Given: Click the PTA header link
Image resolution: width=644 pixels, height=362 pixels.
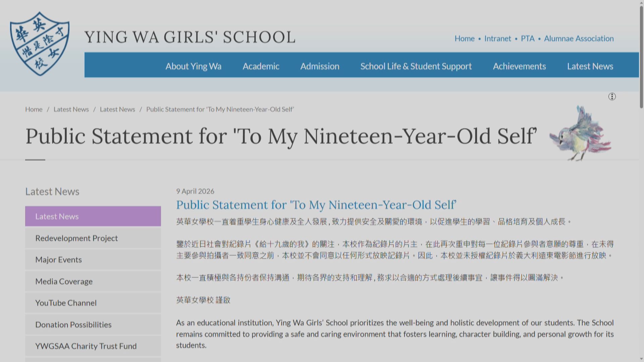Looking at the screenshot, I should 528,39.
